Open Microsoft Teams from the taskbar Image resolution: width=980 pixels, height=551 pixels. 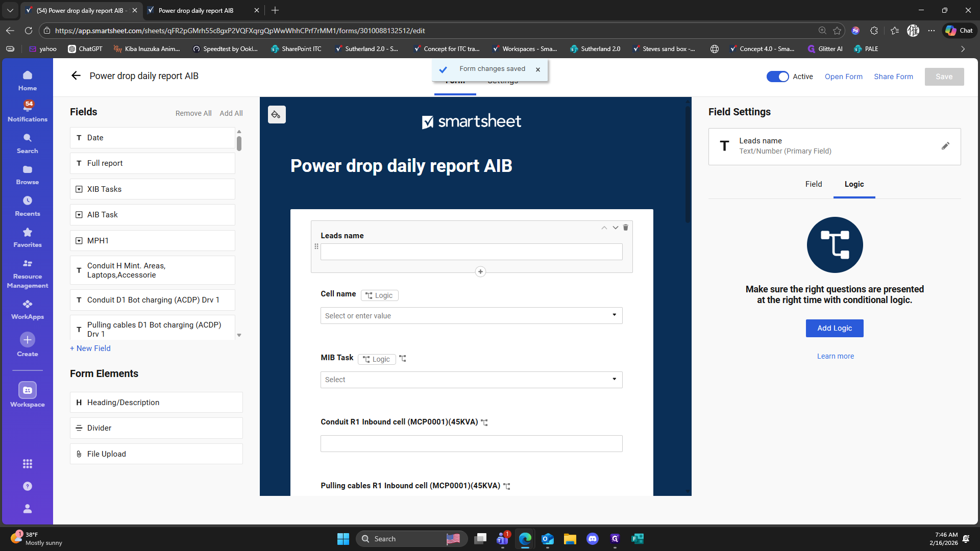(502, 539)
